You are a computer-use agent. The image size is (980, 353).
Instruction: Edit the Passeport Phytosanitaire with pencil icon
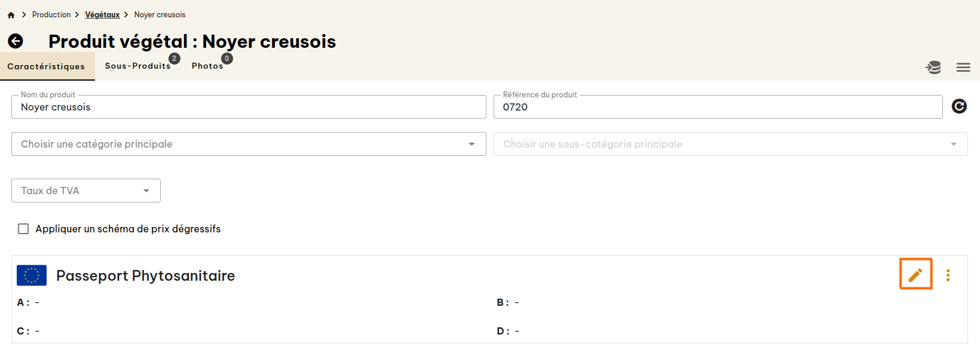click(915, 275)
